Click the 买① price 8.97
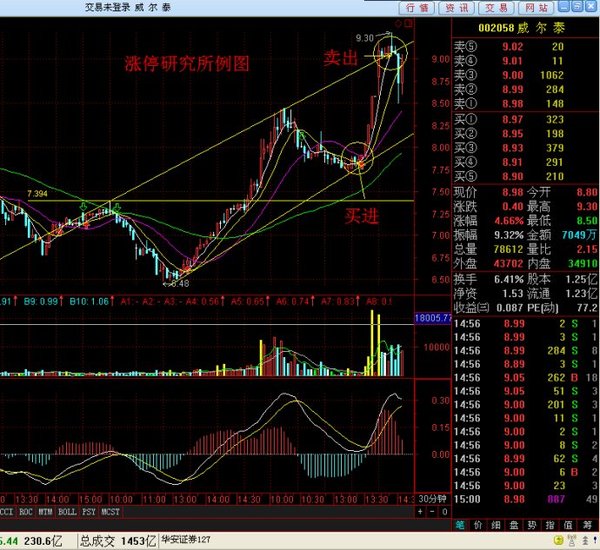Screen dimensions: 600x550 coord(512,119)
